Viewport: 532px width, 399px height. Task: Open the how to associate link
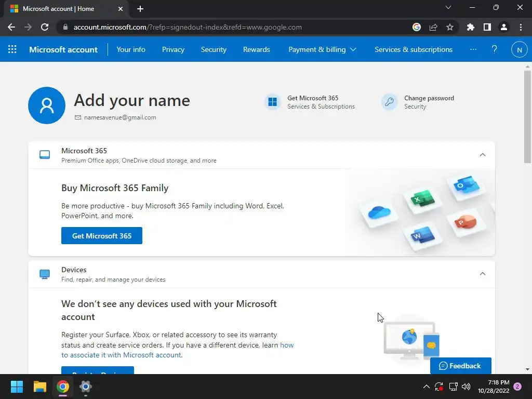tap(178, 350)
